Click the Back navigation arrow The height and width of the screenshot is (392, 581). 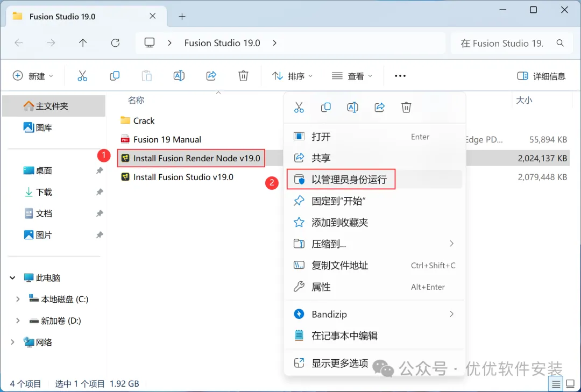(19, 43)
